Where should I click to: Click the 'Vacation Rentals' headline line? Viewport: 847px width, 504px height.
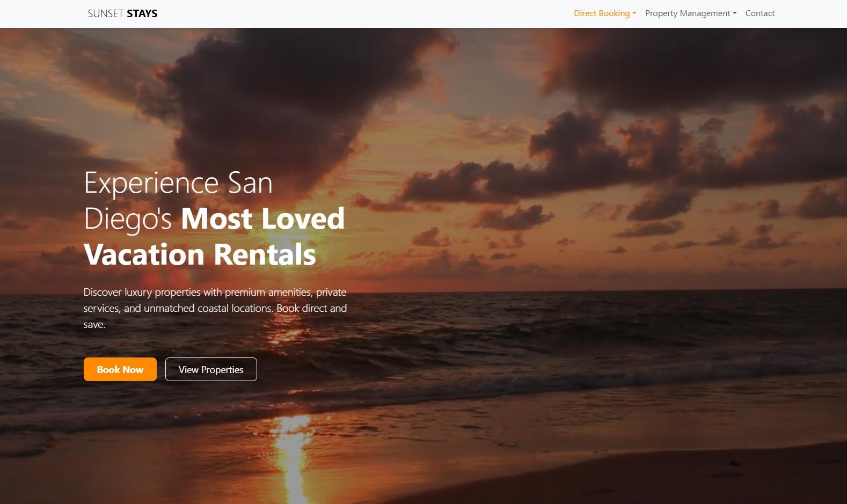[x=200, y=254]
